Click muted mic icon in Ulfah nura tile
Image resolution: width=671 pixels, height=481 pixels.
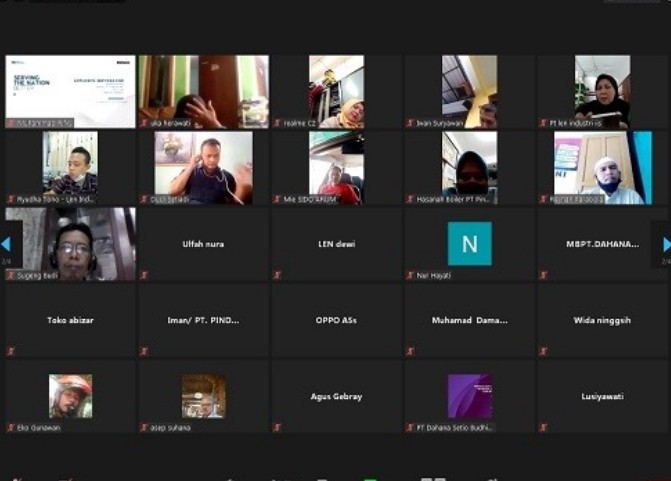coord(144,275)
